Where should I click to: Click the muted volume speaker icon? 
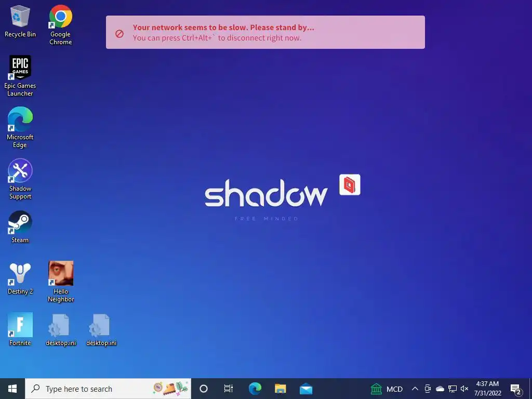click(x=464, y=389)
